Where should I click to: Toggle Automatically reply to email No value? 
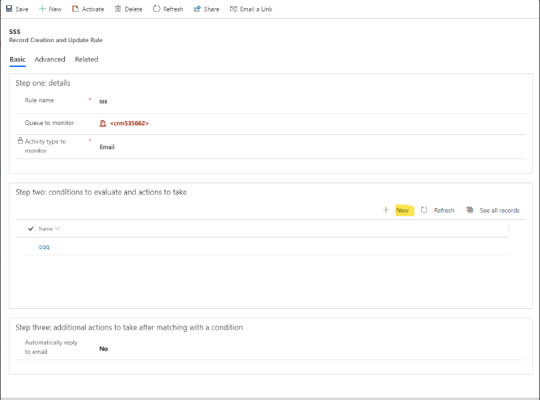104,349
